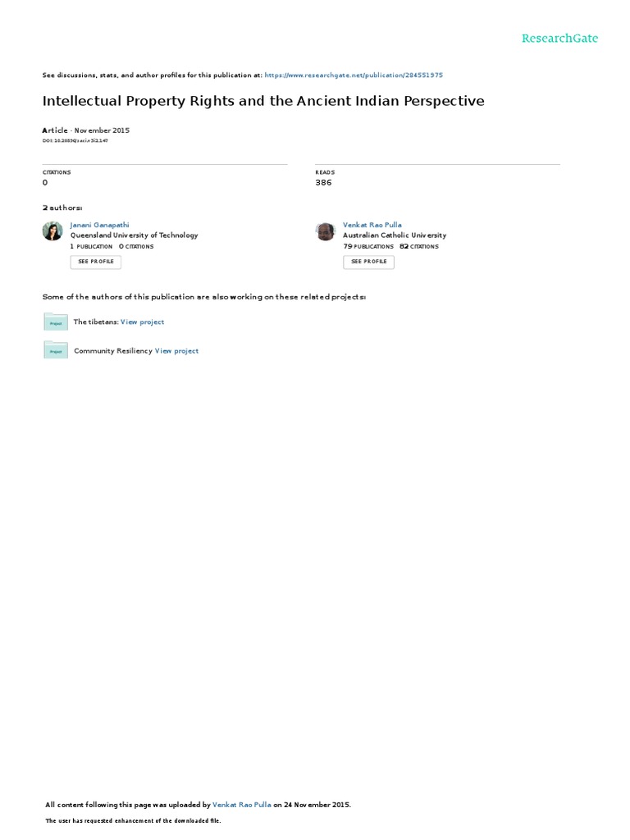Image resolution: width=630 pixels, height=840 pixels.
Task: Open the researchgate.net publication URL link
Action: click(x=354, y=75)
